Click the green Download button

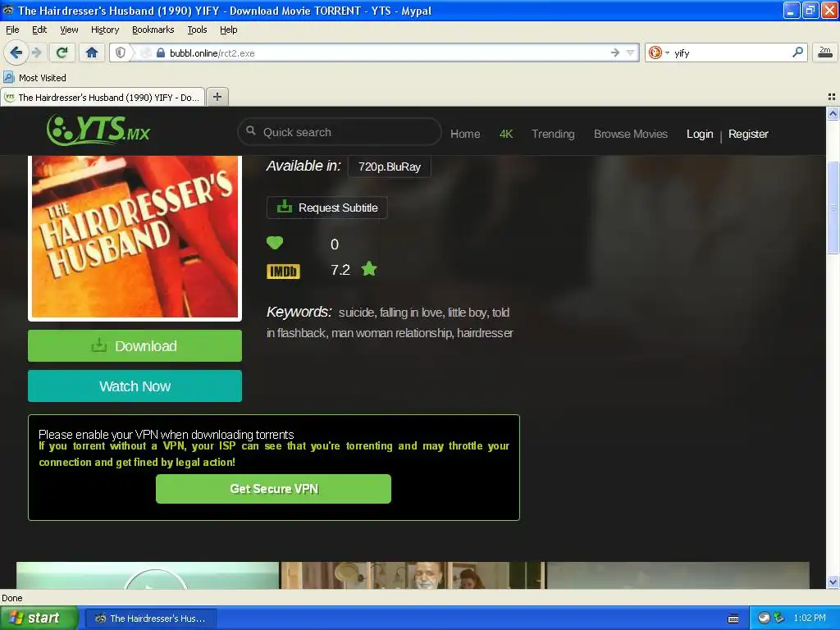(x=135, y=345)
